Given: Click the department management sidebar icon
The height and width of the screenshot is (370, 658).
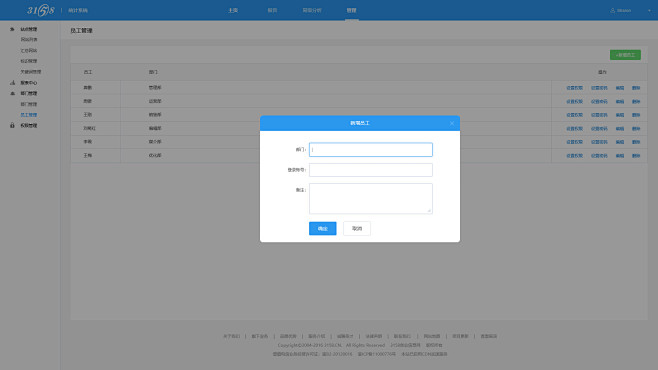Looking at the screenshot, I should (12, 93).
